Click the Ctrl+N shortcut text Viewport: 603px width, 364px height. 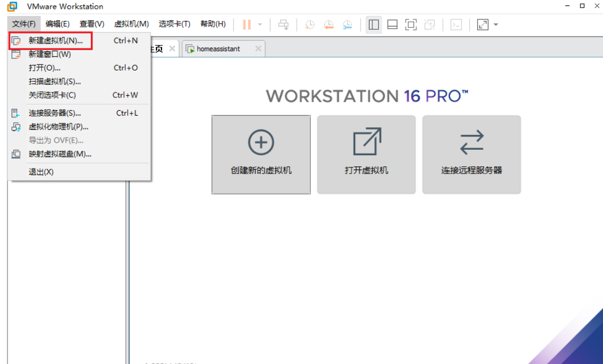(x=126, y=41)
